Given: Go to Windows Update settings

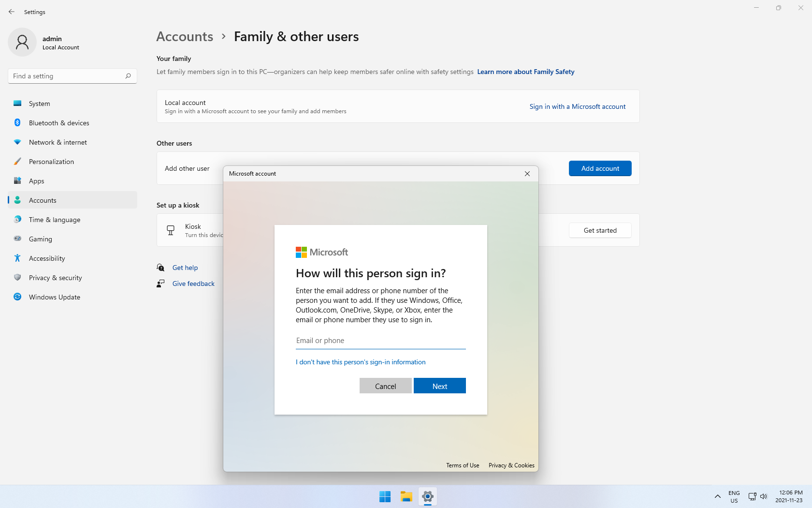Looking at the screenshot, I should [x=54, y=297].
